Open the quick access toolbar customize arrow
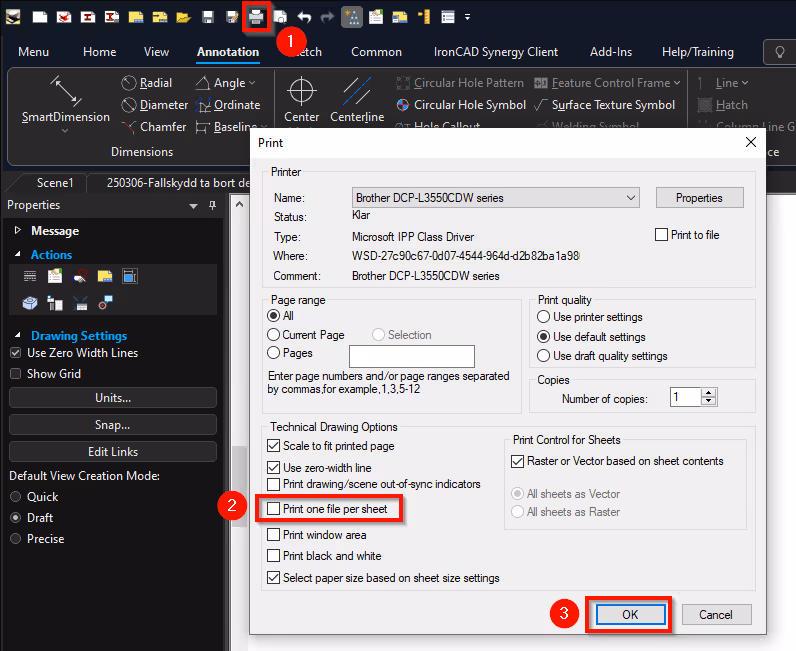Image resolution: width=796 pixels, height=651 pixels. pos(467,17)
